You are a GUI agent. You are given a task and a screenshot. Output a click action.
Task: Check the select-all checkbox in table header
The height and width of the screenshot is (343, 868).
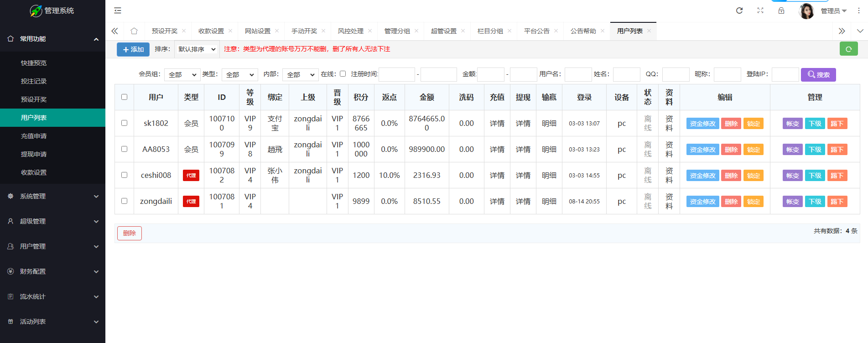pyautogui.click(x=124, y=97)
